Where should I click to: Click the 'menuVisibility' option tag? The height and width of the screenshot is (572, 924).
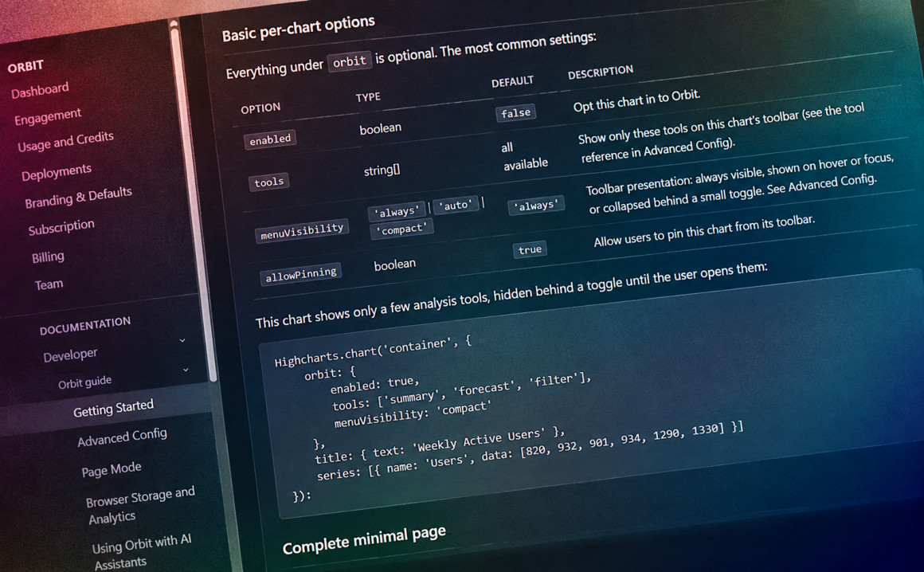point(302,231)
